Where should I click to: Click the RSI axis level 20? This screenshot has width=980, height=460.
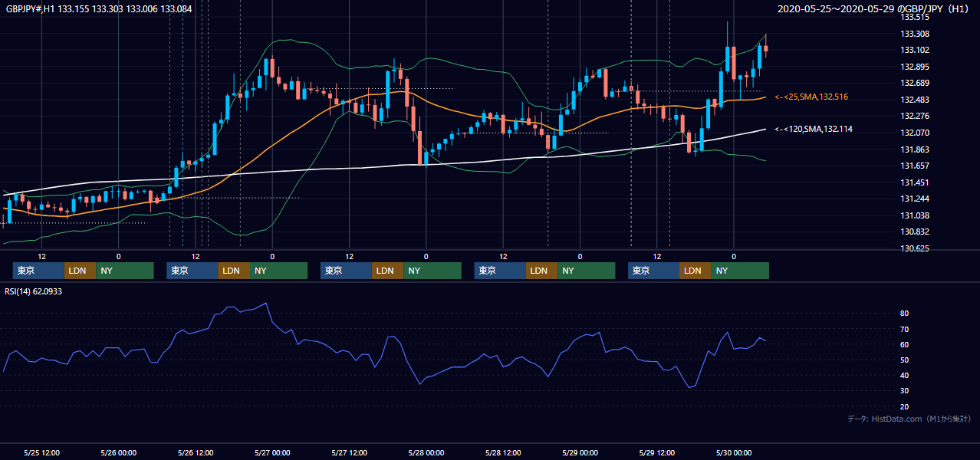905,406
